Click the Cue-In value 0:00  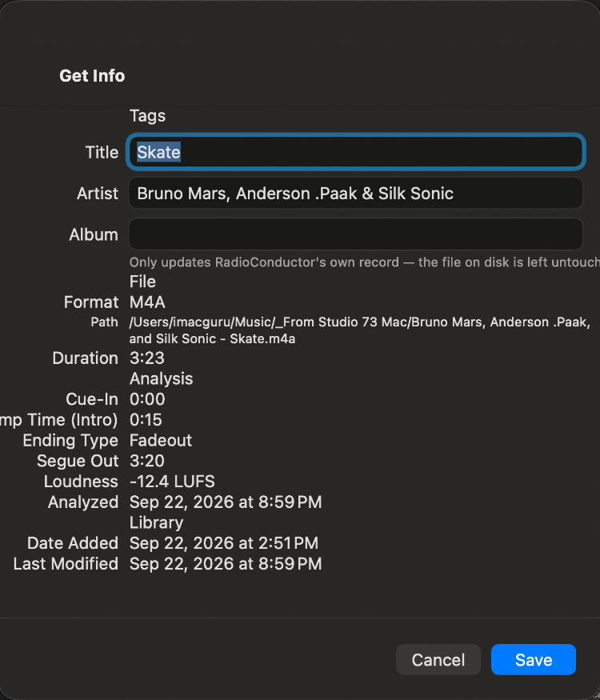[x=147, y=399]
